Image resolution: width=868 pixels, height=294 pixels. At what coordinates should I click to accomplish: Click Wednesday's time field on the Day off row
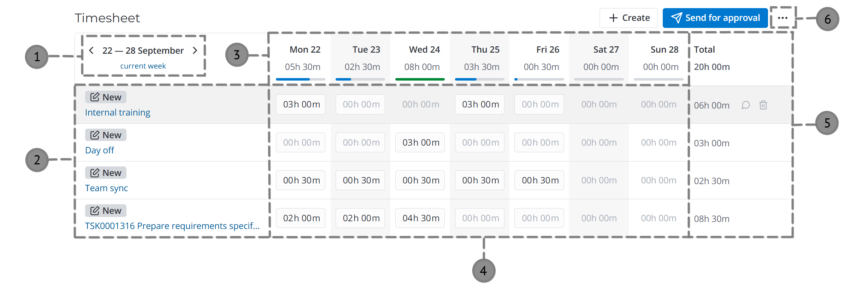(x=420, y=142)
